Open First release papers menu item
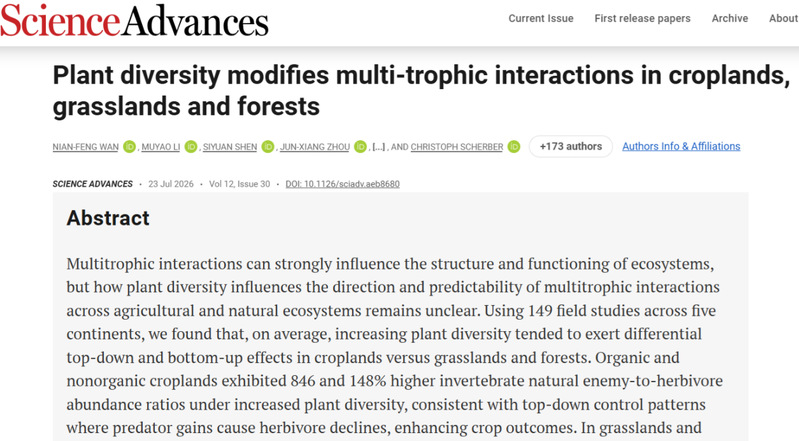This screenshot has width=799, height=441. (x=642, y=18)
